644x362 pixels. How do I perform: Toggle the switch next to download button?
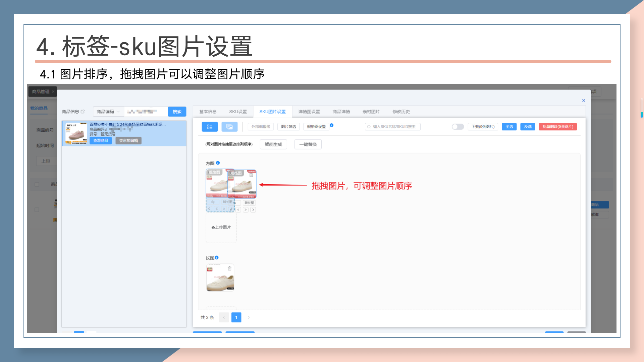tap(458, 127)
